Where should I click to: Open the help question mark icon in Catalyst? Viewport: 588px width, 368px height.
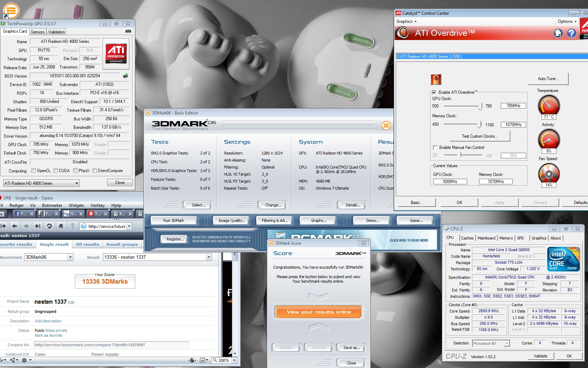pyautogui.click(x=571, y=33)
